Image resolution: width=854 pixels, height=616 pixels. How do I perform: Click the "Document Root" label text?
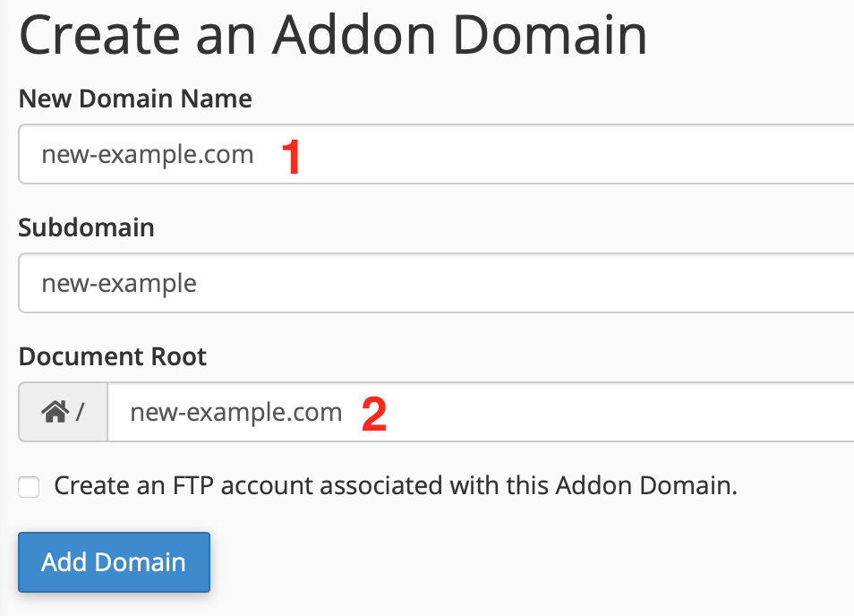coord(112,356)
